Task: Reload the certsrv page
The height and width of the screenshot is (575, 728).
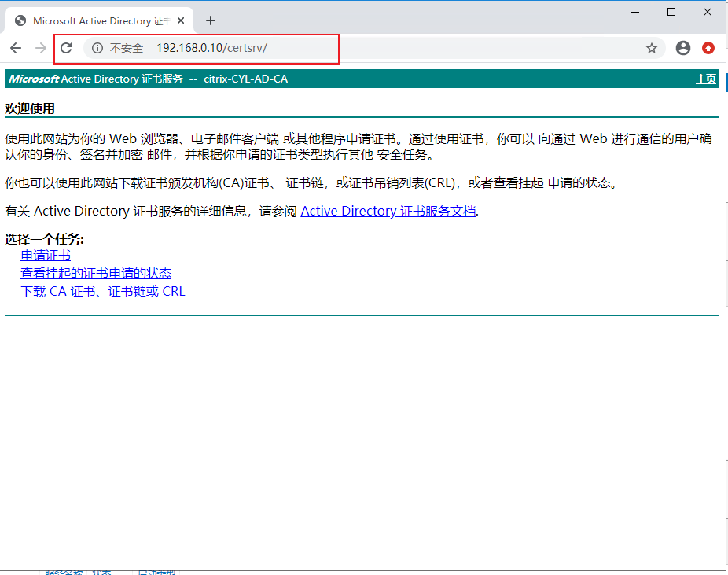Action: [x=66, y=48]
